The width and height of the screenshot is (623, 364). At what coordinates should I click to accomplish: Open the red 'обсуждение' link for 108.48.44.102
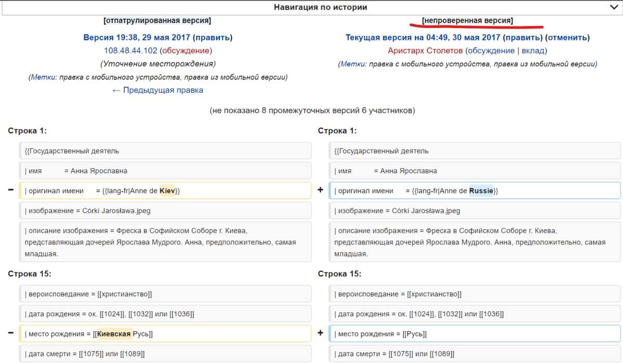click(186, 50)
